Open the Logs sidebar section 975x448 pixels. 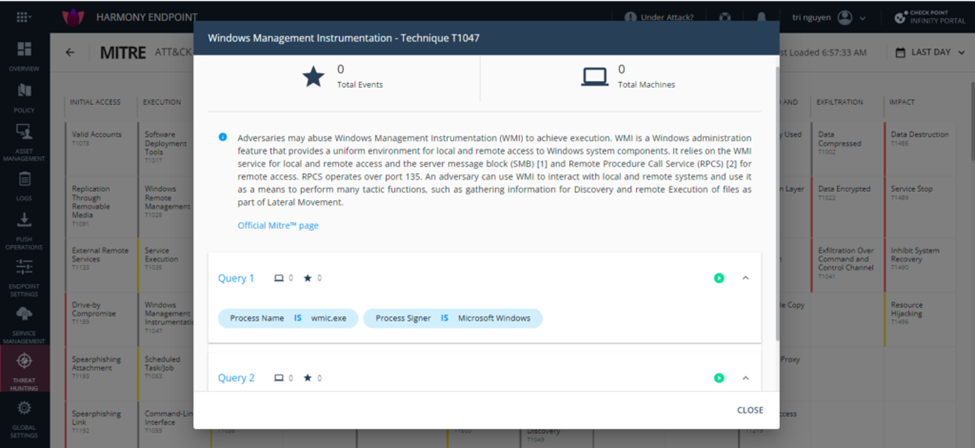24,186
